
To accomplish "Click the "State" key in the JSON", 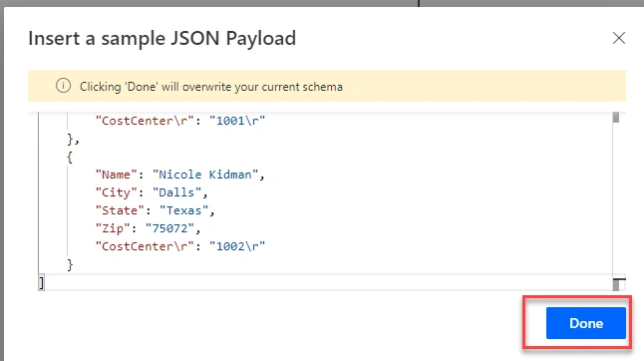I will click(x=120, y=210).
